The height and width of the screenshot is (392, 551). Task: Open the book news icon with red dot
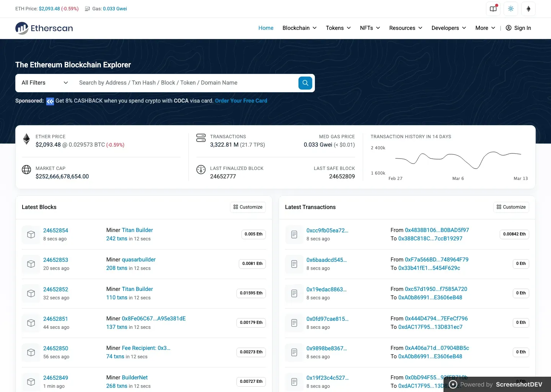click(493, 9)
